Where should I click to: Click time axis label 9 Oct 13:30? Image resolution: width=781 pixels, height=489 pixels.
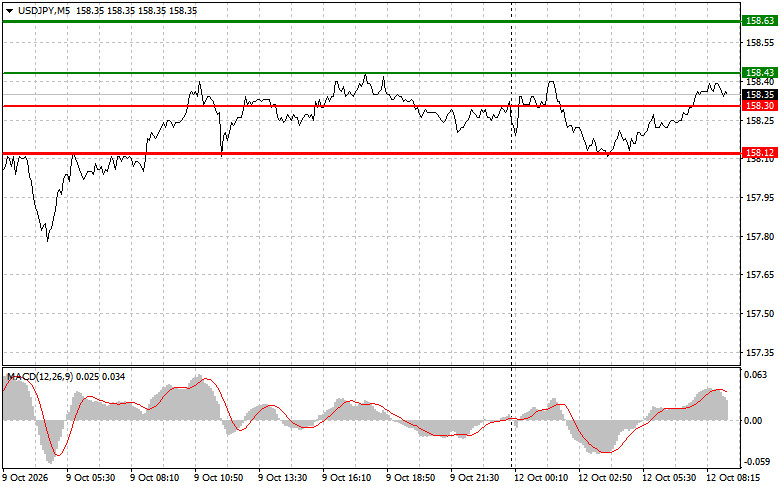(x=282, y=478)
